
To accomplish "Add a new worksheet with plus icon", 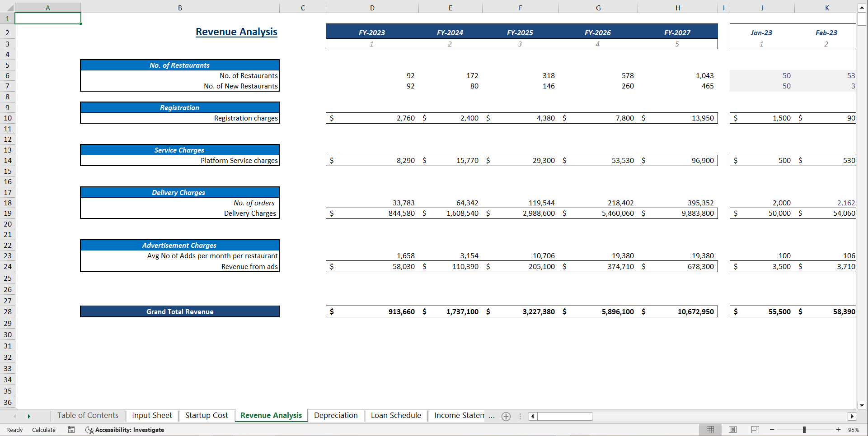I will pyautogui.click(x=506, y=416).
